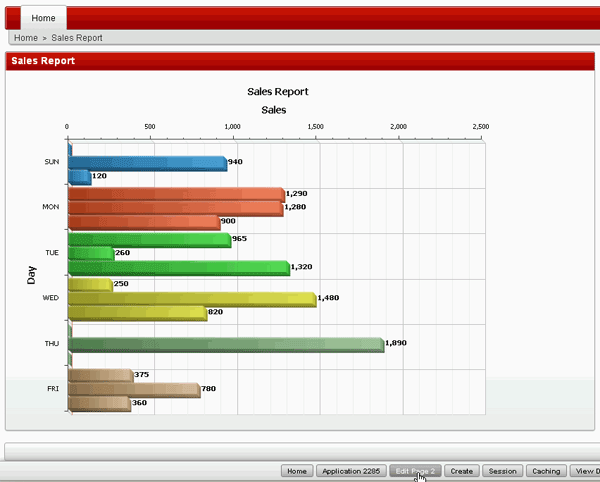Select the WED bar labeled 1,480
This screenshot has height=482, width=600.
(192, 300)
